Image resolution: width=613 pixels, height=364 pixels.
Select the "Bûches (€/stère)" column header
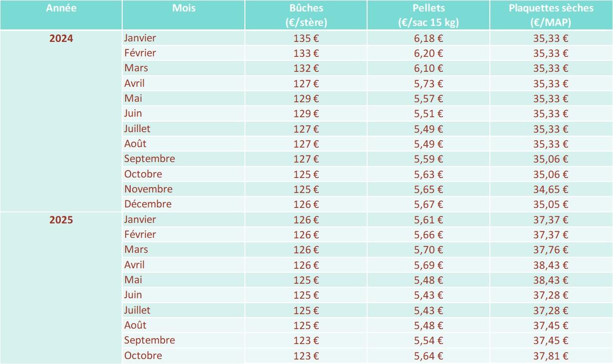tap(306, 15)
